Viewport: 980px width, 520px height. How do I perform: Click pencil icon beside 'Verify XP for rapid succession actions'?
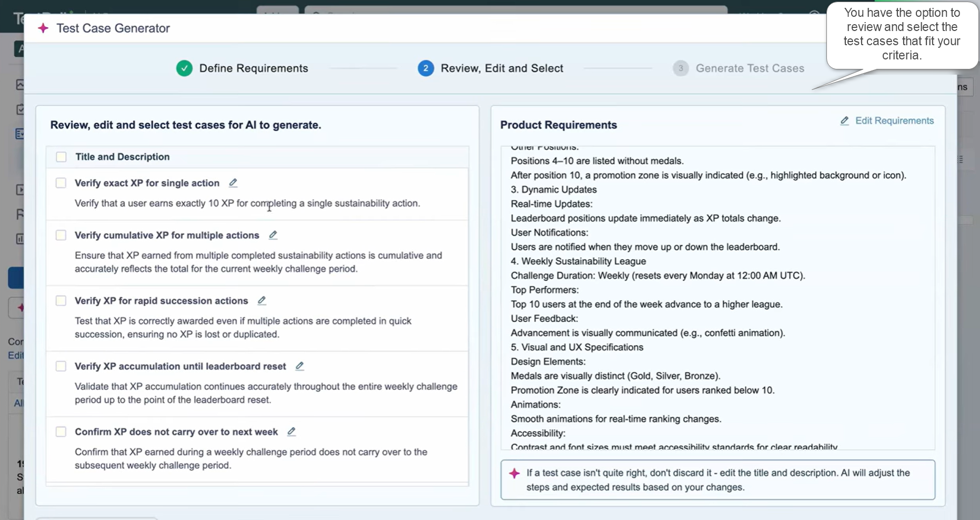(x=261, y=301)
